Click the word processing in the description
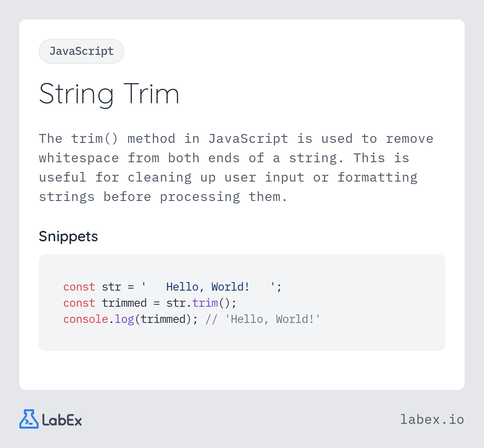Image resolution: width=484 pixels, height=448 pixels. 200,197
